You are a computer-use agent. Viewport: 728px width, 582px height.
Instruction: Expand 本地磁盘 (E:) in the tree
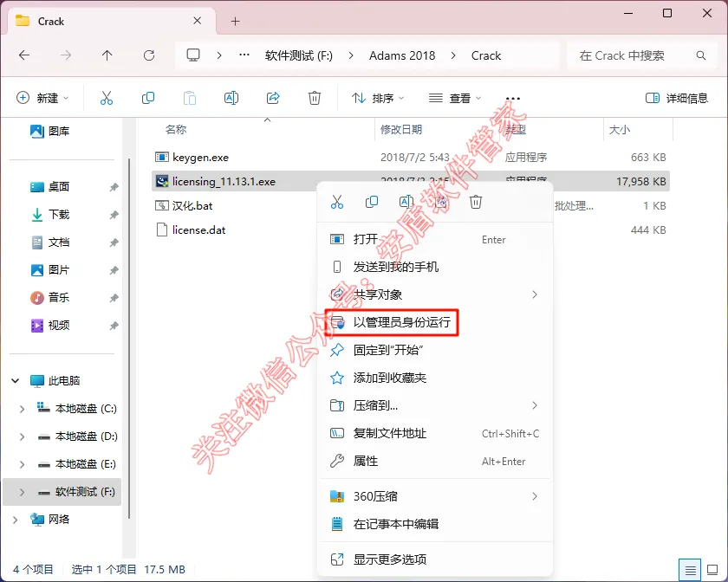coord(22,464)
